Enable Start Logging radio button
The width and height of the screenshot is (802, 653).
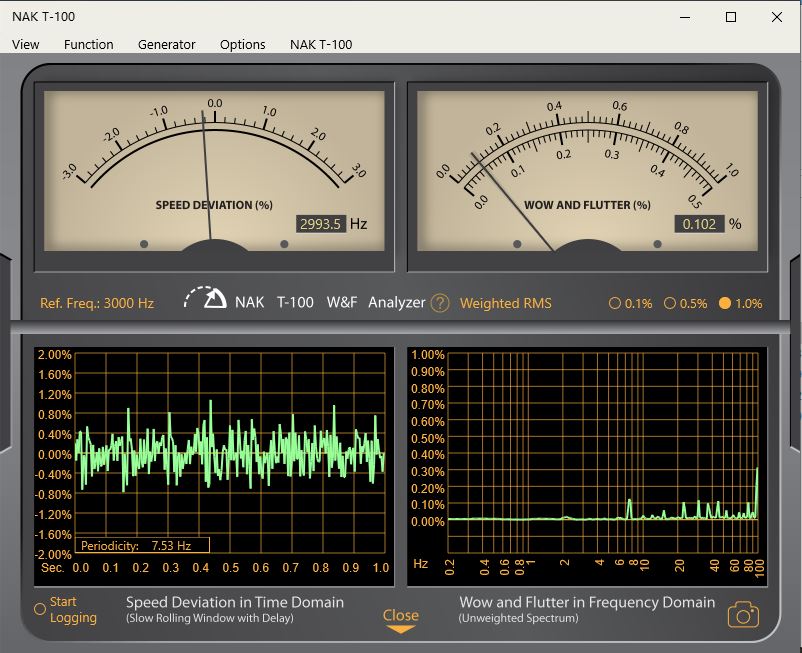40,609
